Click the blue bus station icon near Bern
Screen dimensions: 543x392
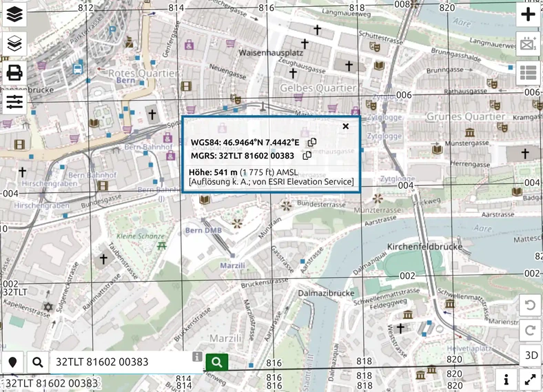[x=78, y=68]
